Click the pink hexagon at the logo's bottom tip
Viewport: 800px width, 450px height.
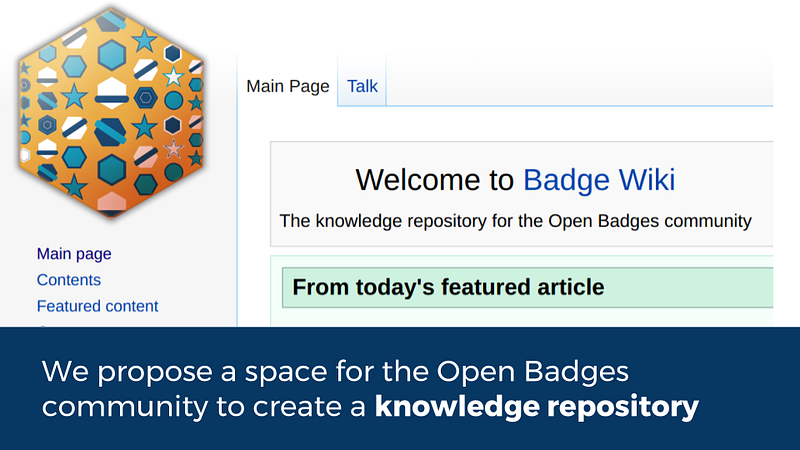coord(111,201)
